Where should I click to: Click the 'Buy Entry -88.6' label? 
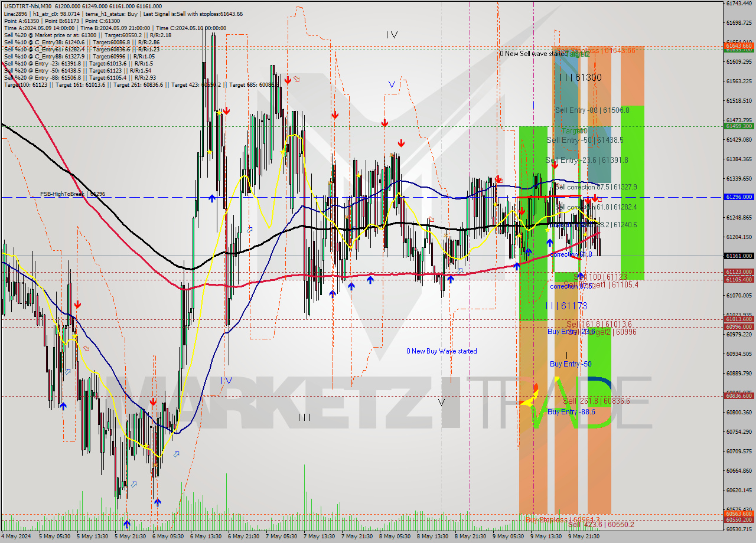[x=571, y=411]
